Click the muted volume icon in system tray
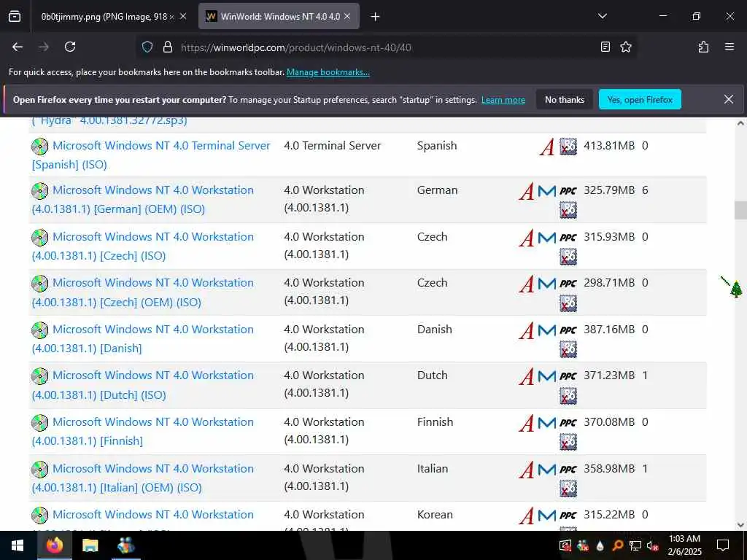 coord(652,545)
